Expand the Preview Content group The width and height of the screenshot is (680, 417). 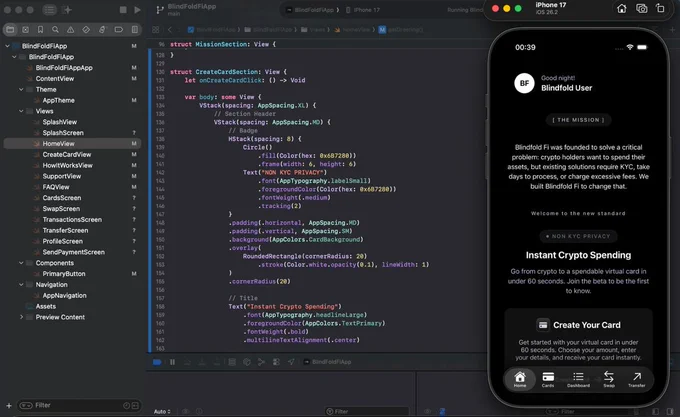(x=21, y=317)
